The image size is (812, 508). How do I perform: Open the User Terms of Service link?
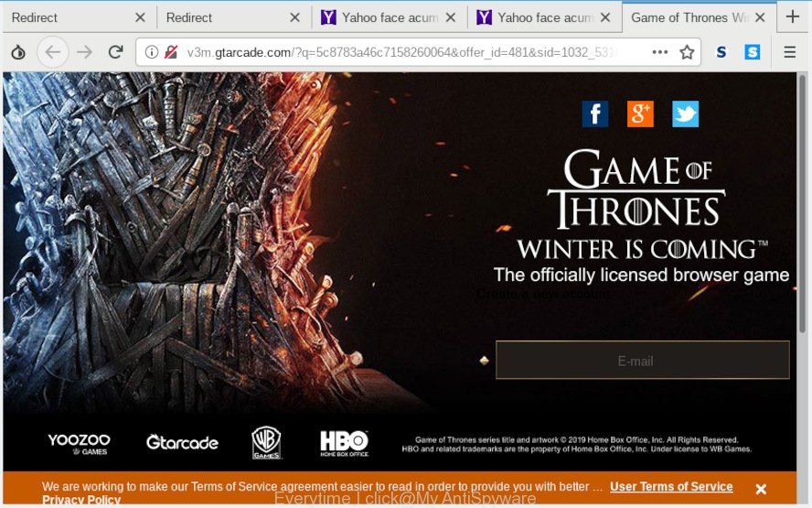671,487
